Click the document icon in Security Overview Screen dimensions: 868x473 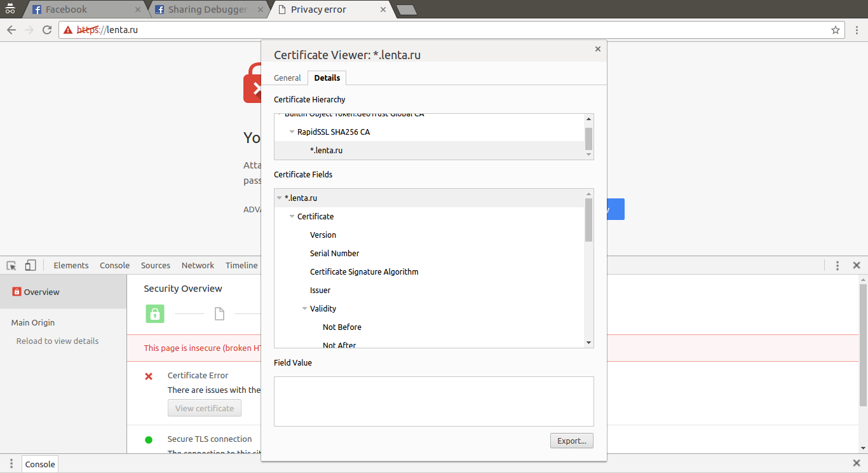pos(219,313)
